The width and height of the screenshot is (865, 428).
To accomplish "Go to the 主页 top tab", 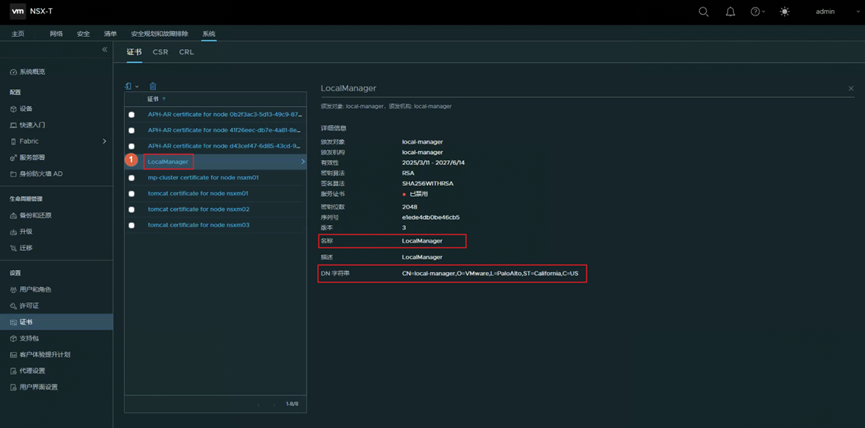I will [18, 34].
